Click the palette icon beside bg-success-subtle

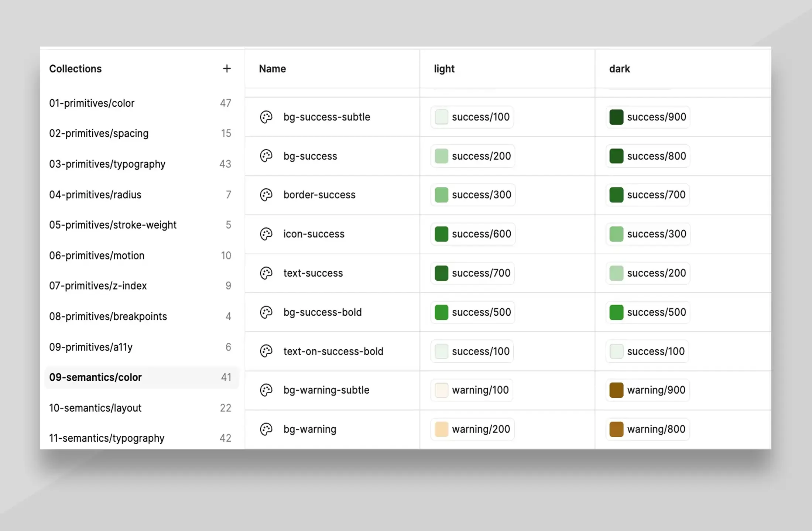coord(266,117)
